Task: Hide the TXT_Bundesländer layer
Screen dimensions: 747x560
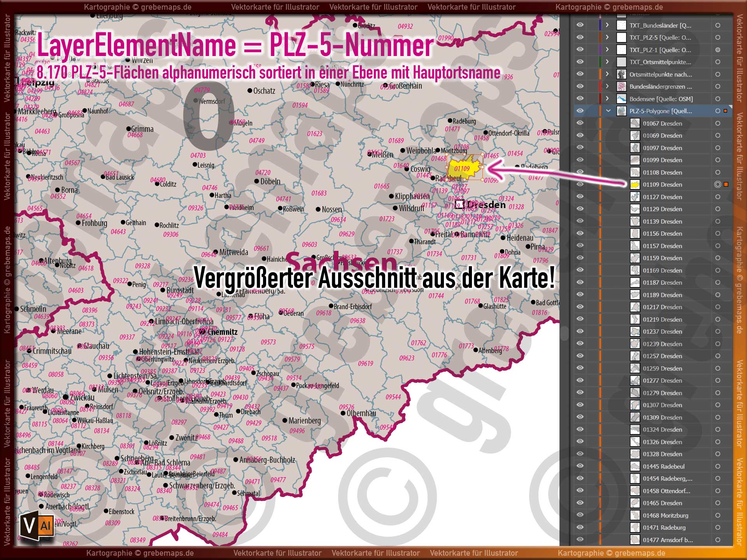Action: [581, 25]
